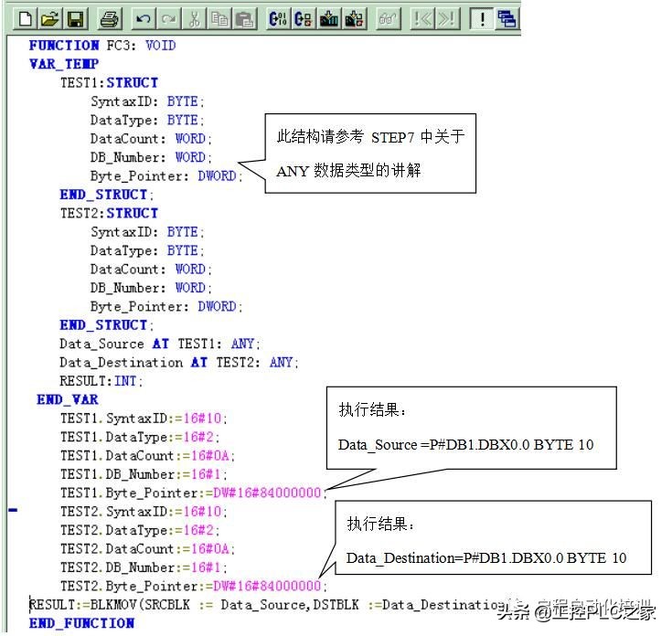Click the TEST1.SyntaxID:=16#10 statement
The width and height of the screenshot is (672, 636).
pyautogui.click(x=144, y=419)
